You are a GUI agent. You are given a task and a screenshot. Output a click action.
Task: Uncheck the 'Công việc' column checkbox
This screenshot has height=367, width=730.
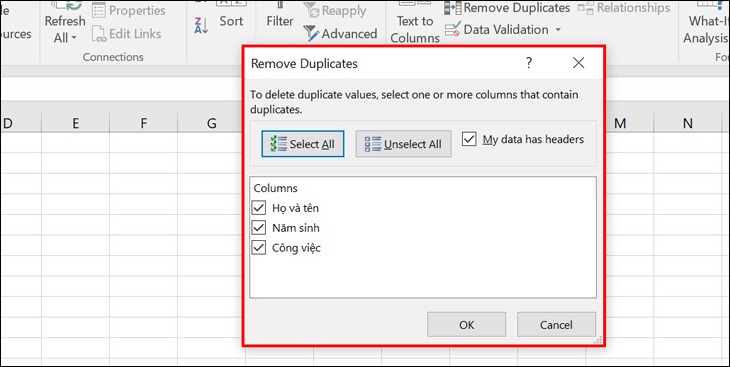[x=258, y=248]
